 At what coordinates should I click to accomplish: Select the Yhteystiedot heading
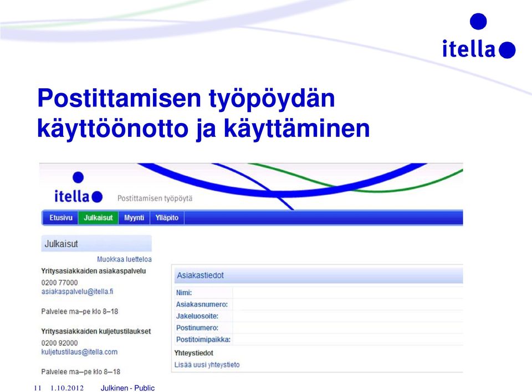coord(194,353)
